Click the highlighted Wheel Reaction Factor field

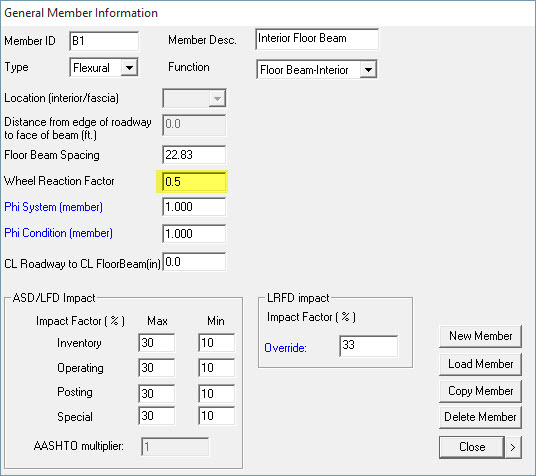(x=194, y=182)
